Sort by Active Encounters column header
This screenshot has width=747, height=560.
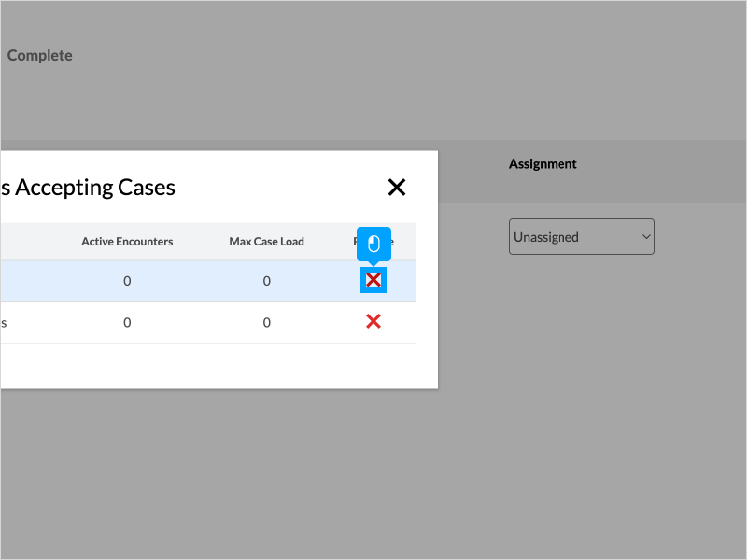pyautogui.click(x=127, y=242)
